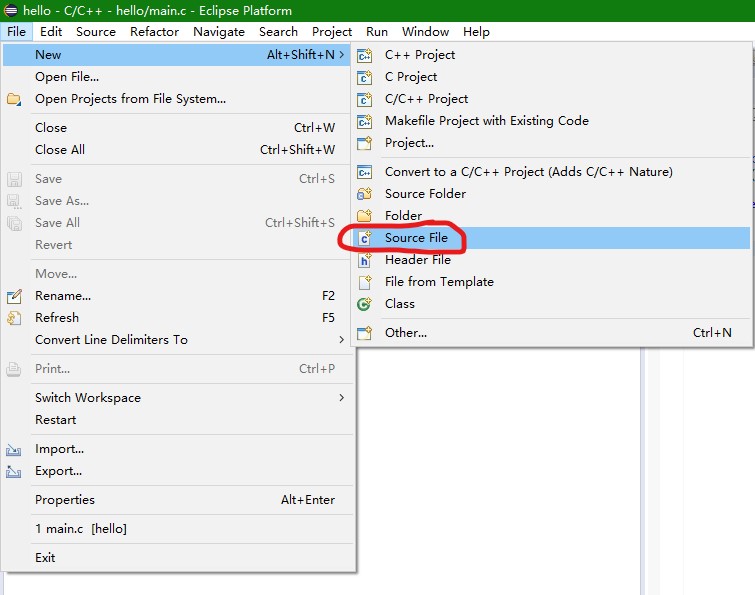755x595 pixels.
Task: Open the Search menu
Action: 278,32
